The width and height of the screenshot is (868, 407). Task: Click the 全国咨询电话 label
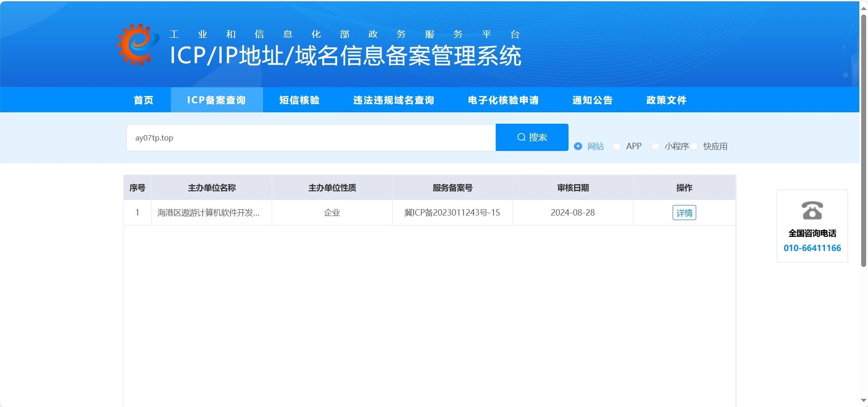tap(812, 233)
